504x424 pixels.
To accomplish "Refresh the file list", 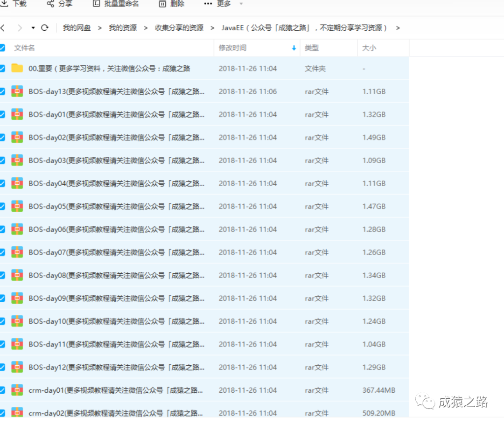I will click(45, 28).
